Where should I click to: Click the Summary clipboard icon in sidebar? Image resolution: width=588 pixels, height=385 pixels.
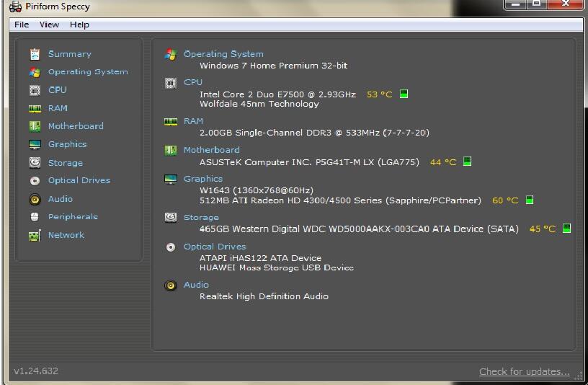point(35,54)
